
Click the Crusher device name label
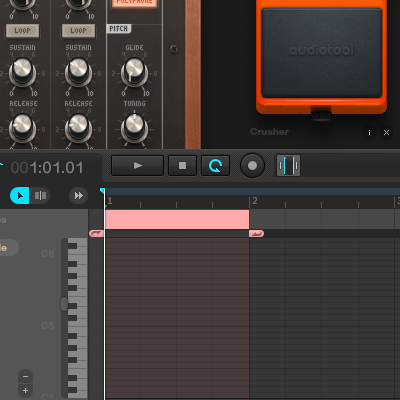[269, 132]
